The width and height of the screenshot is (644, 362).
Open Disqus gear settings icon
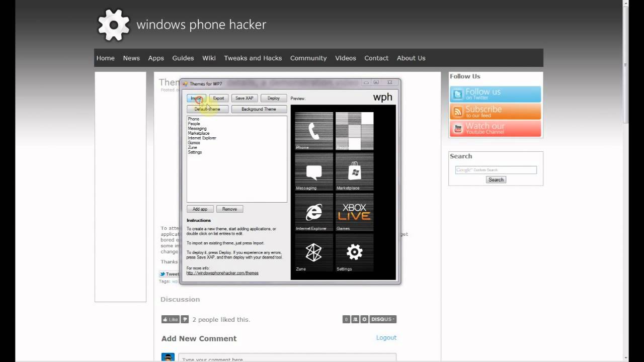[364, 319]
